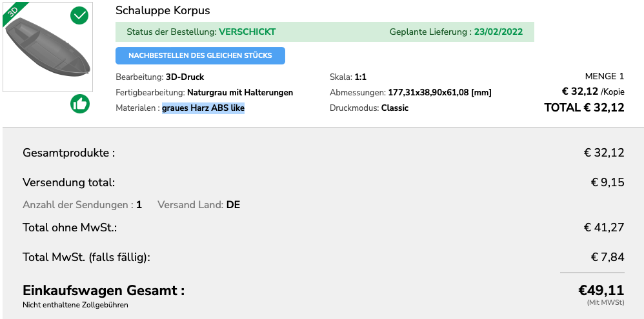Click the green checkmark icon on the thumbnail
This screenshot has width=644, height=319.
tap(79, 15)
